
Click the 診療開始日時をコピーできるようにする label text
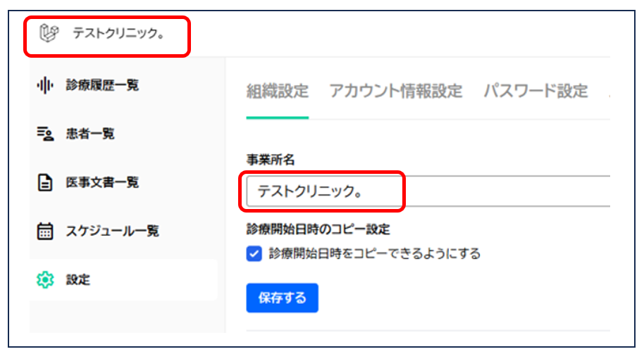click(374, 254)
